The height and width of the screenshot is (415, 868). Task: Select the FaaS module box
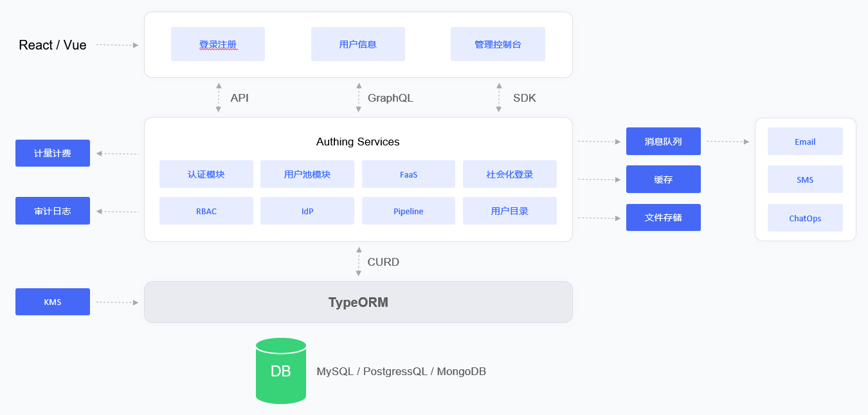pyautogui.click(x=408, y=174)
